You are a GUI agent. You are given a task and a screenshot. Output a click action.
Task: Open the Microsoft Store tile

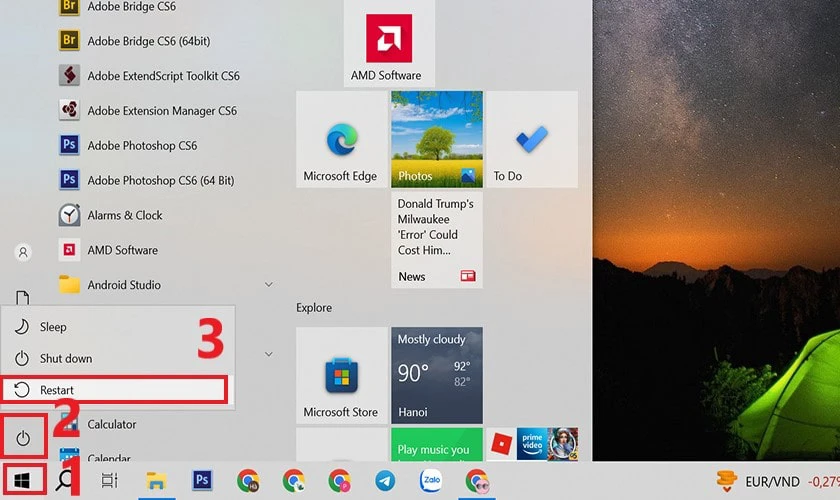(x=341, y=375)
